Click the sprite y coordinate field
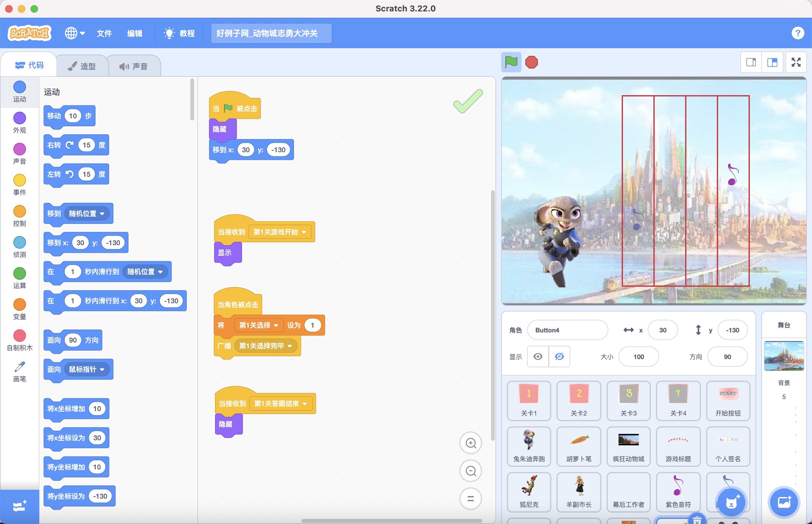Viewport: 812px width, 524px height. click(732, 330)
